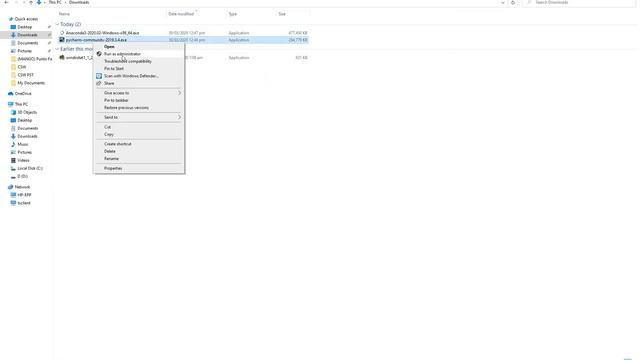640x360 pixels.
Task: Click This PC in the address bar
Action: [x=55, y=2]
